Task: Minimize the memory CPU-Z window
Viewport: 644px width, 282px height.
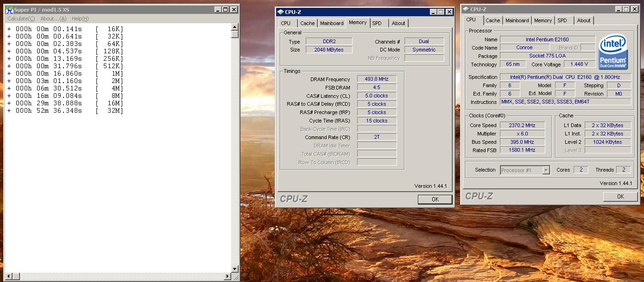Action: 433,12
